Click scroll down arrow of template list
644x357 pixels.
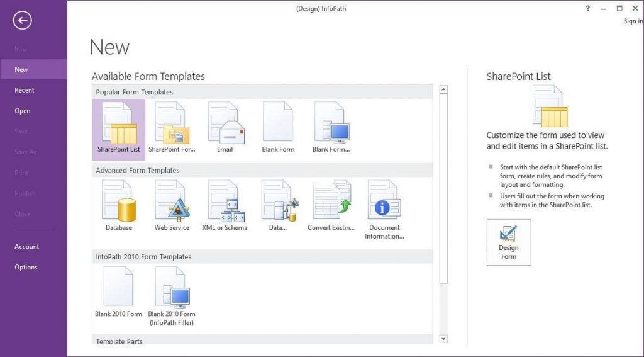(x=443, y=339)
